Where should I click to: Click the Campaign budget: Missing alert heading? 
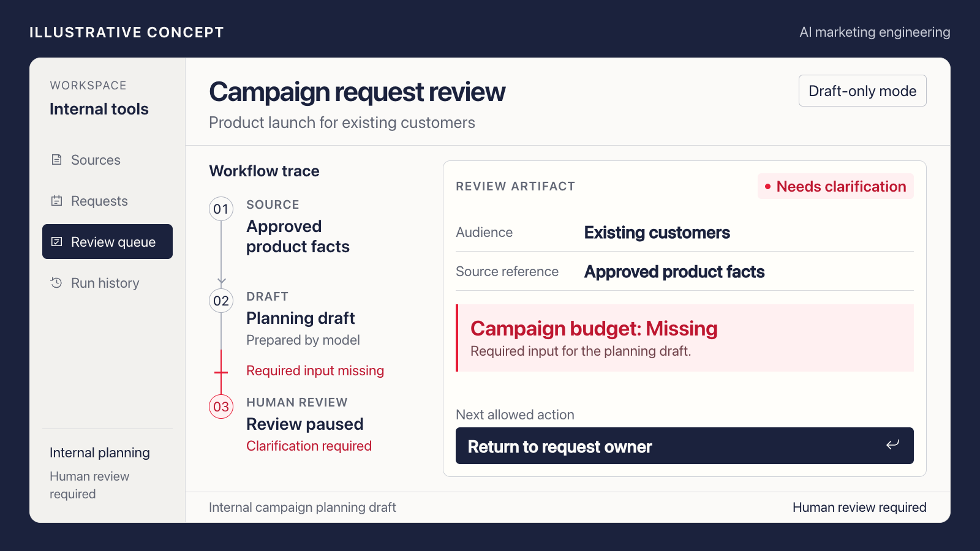594,329
